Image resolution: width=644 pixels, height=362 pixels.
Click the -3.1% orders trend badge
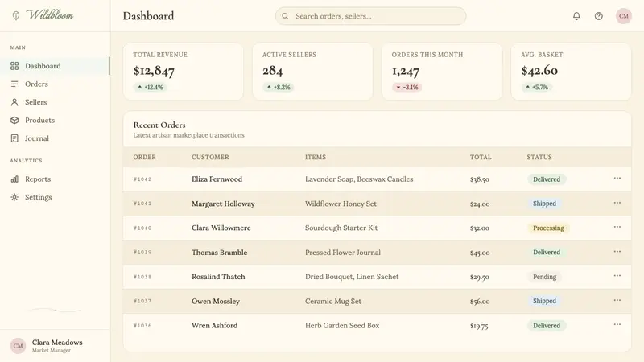coord(407,87)
